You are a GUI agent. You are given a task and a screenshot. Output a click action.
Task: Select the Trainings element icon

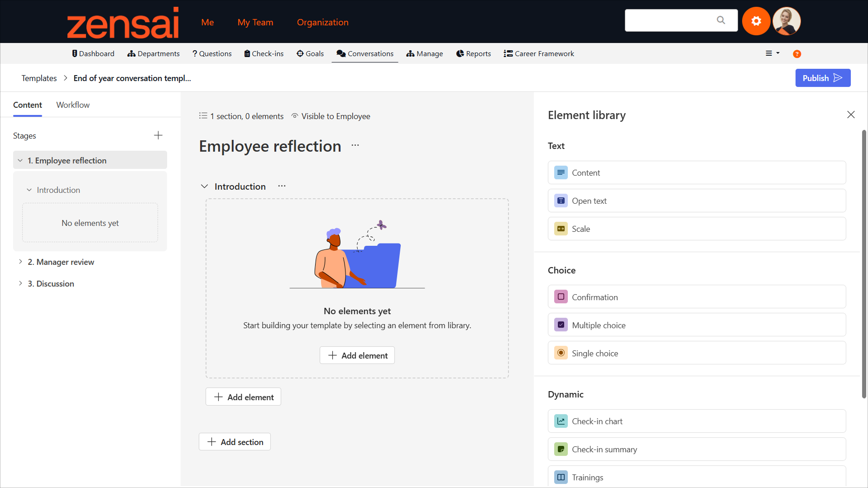point(561,477)
